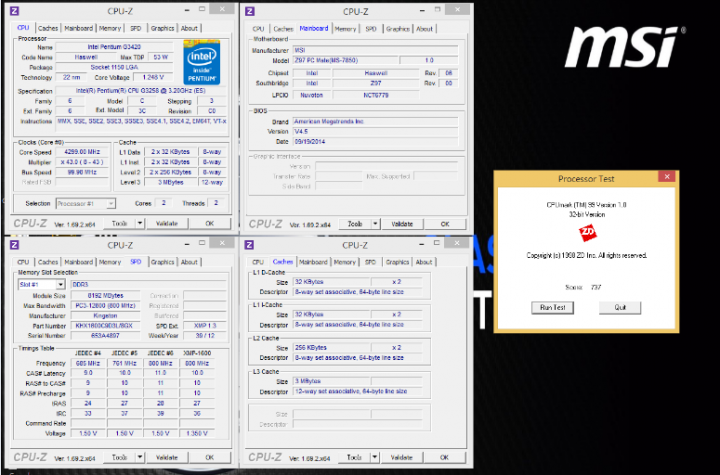The image size is (720, 475).
Task: Click Quit in Processor Test dialog
Action: pos(620,307)
